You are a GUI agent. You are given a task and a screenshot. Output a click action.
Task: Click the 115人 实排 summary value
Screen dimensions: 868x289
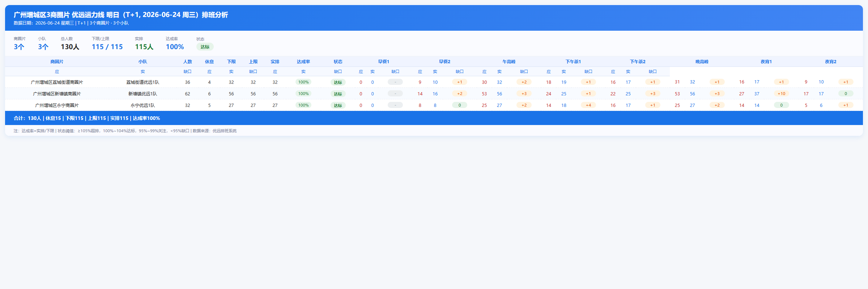[144, 47]
